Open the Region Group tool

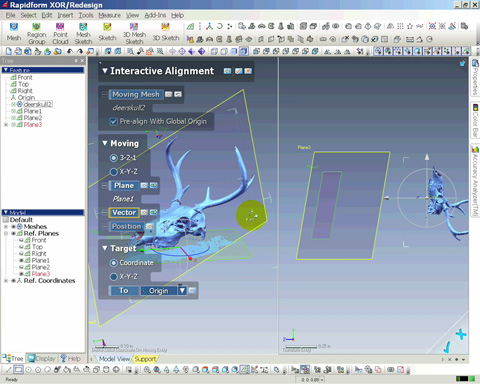click(36, 33)
